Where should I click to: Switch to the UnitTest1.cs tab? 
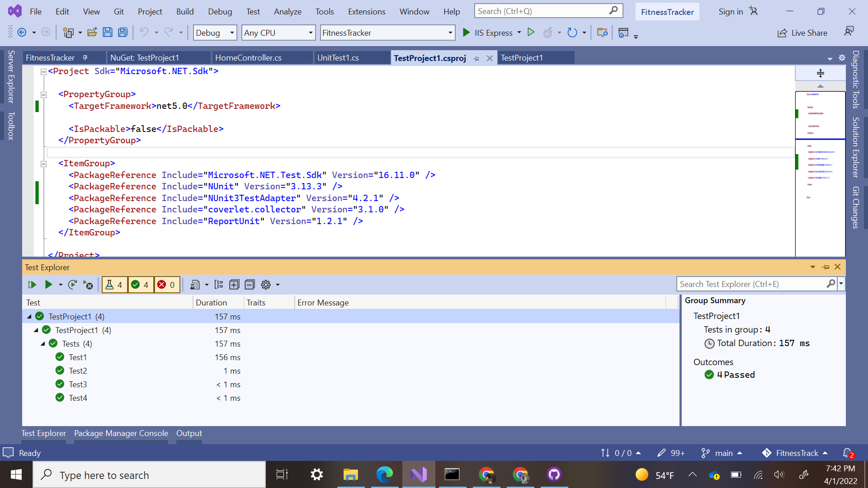(x=338, y=57)
